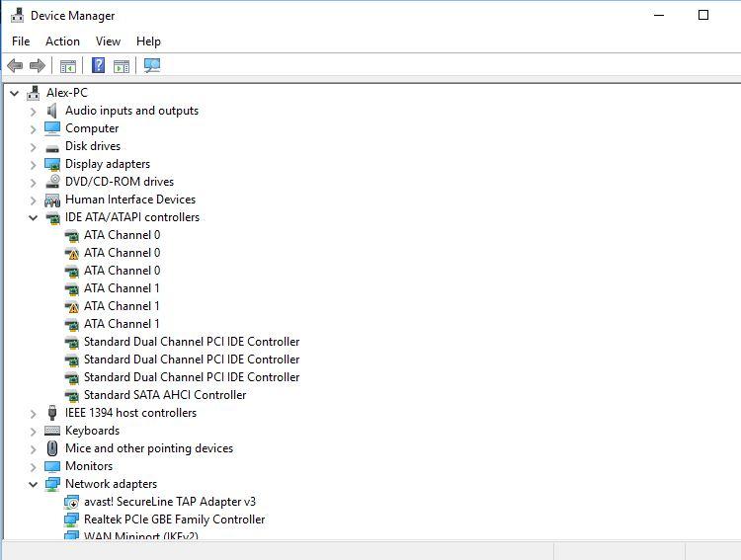The width and height of the screenshot is (741, 560).
Task: Expand the DVD/CD-ROM drives category
Action: [x=33, y=183]
